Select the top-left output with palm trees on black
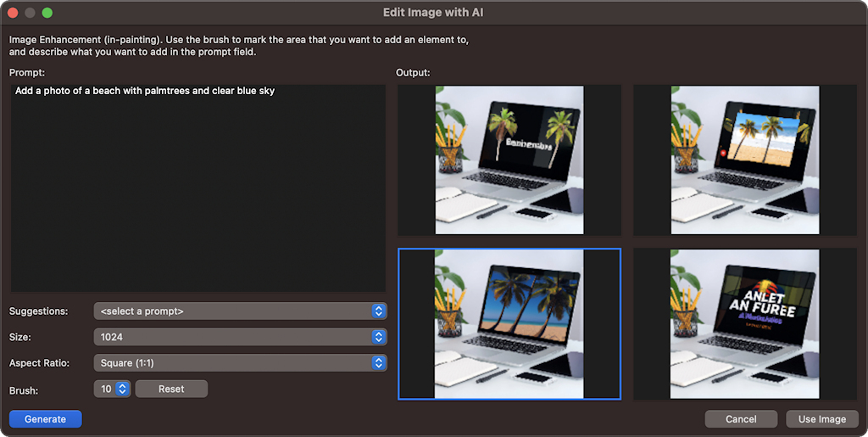The width and height of the screenshot is (868, 437). tap(509, 160)
